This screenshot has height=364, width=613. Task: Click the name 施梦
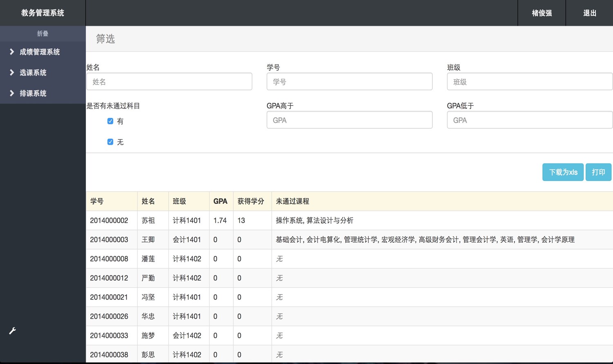[x=148, y=335]
